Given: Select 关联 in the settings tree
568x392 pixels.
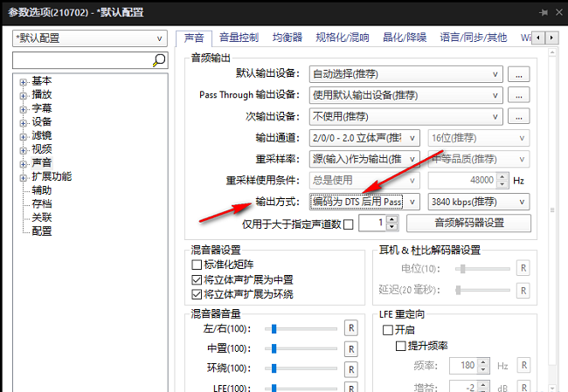Looking at the screenshot, I should tap(42, 217).
